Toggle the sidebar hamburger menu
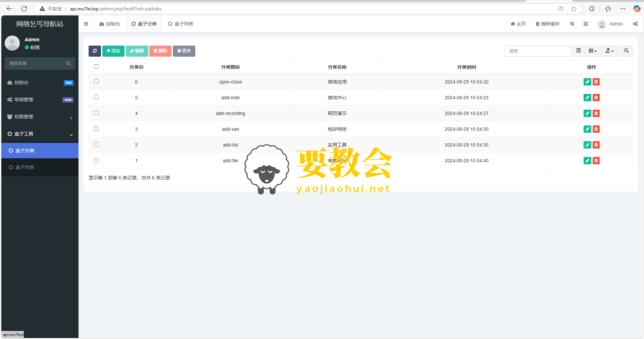Viewport: 644px width, 339px height. [86, 24]
